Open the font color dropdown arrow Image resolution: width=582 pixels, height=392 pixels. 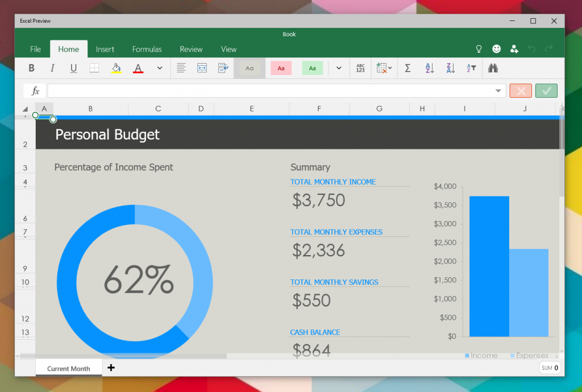pyautogui.click(x=159, y=68)
